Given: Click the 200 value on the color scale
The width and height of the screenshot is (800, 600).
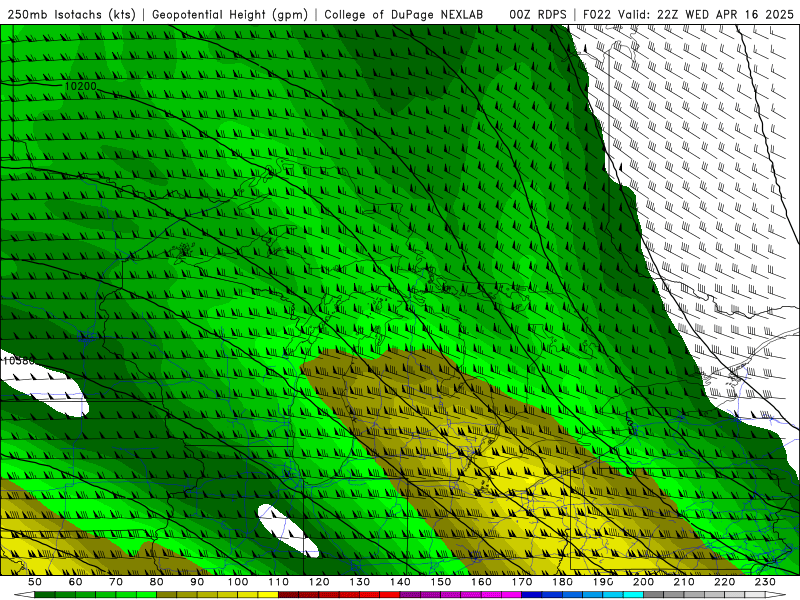Looking at the screenshot, I should pyautogui.click(x=644, y=582).
